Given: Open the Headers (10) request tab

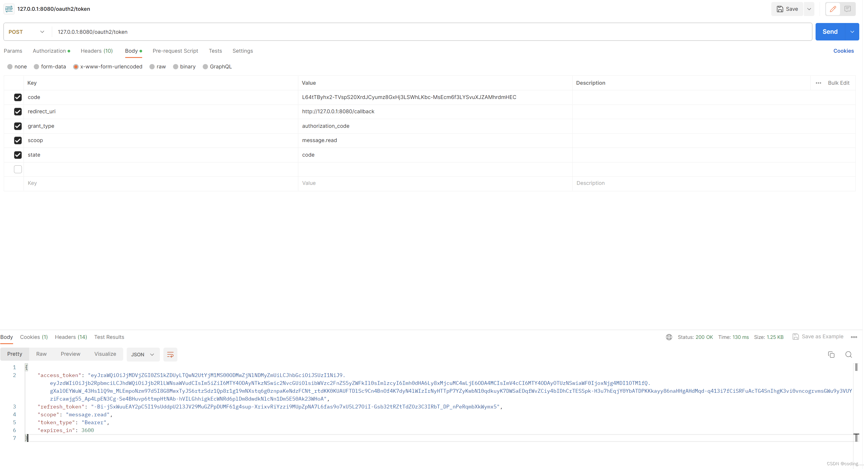Looking at the screenshot, I should [96, 51].
